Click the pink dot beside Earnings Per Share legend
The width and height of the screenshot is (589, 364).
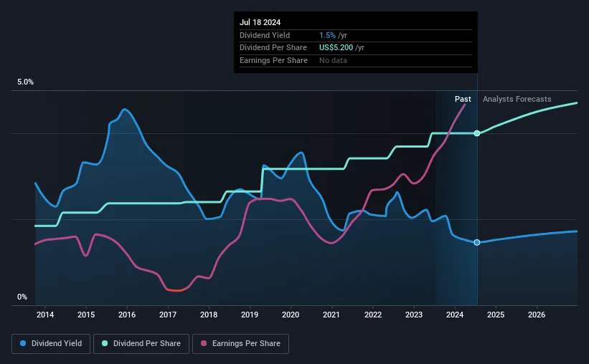click(206, 344)
